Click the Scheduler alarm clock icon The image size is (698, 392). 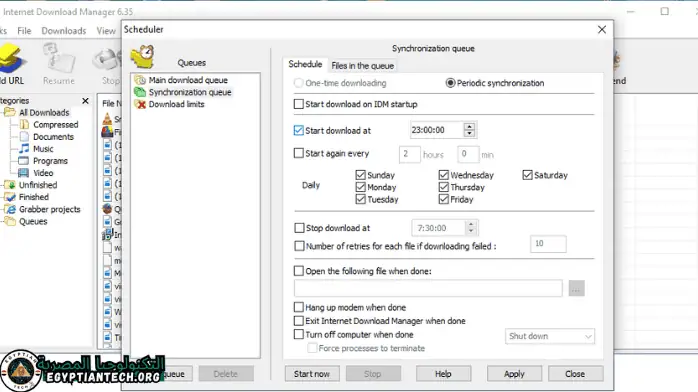point(142,57)
